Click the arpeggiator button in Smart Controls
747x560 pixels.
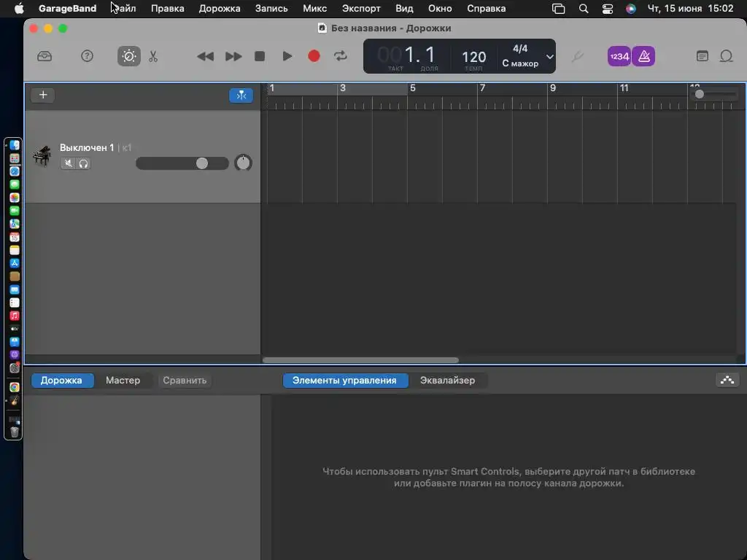(x=727, y=380)
